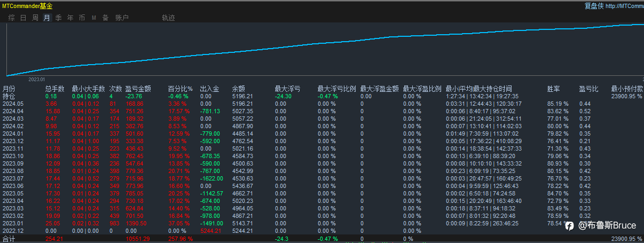This screenshot has width=644, height=243.
Task: Select the 2023.11 month row
Action: pyautogui.click(x=322, y=148)
